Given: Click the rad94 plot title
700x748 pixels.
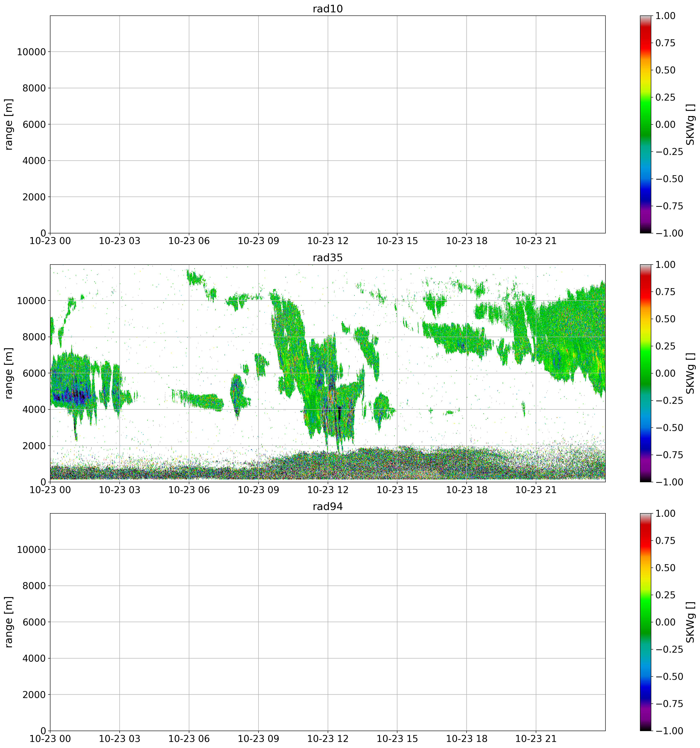Looking at the screenshot, I should [328, 507].
